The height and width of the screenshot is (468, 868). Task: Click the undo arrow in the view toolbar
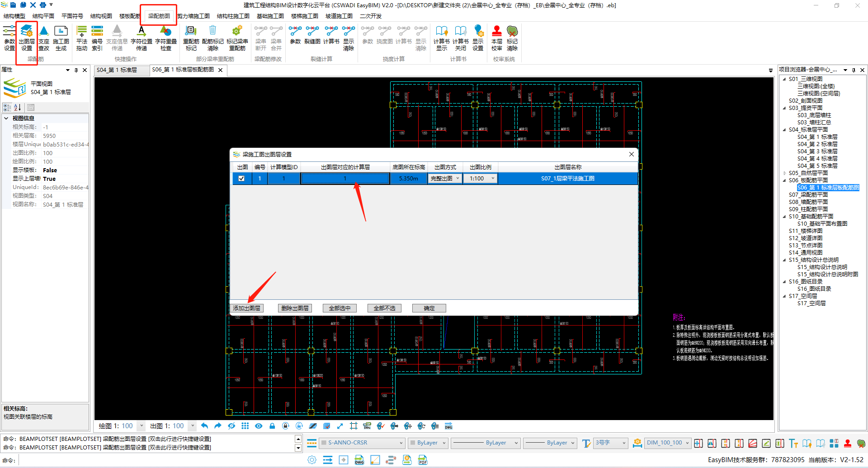(204, 426)
